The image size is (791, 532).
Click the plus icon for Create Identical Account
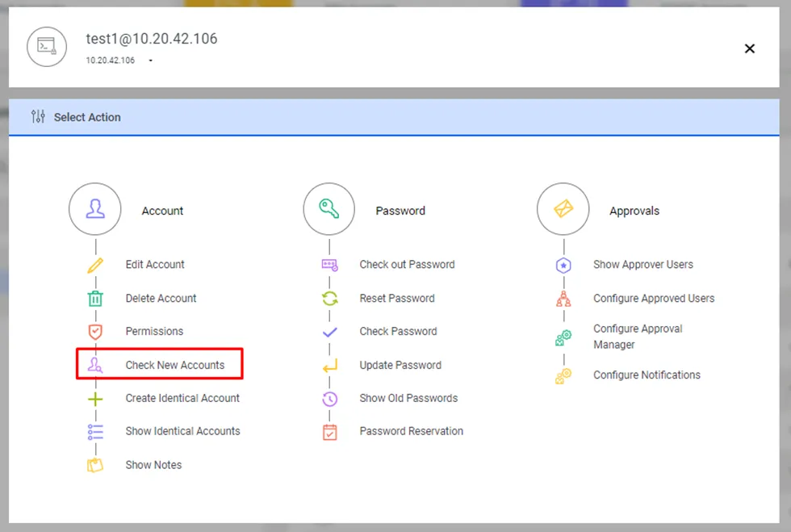[x=95, y=399]
